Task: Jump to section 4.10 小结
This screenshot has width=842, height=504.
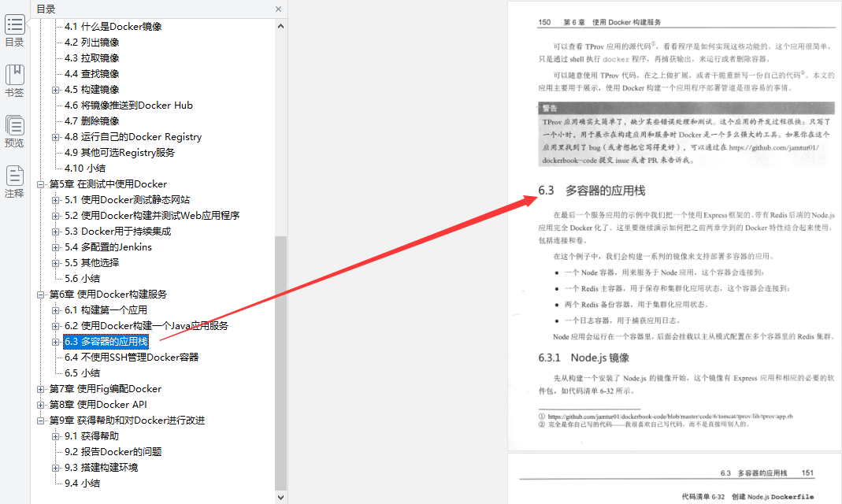Action: pos(84,168)
